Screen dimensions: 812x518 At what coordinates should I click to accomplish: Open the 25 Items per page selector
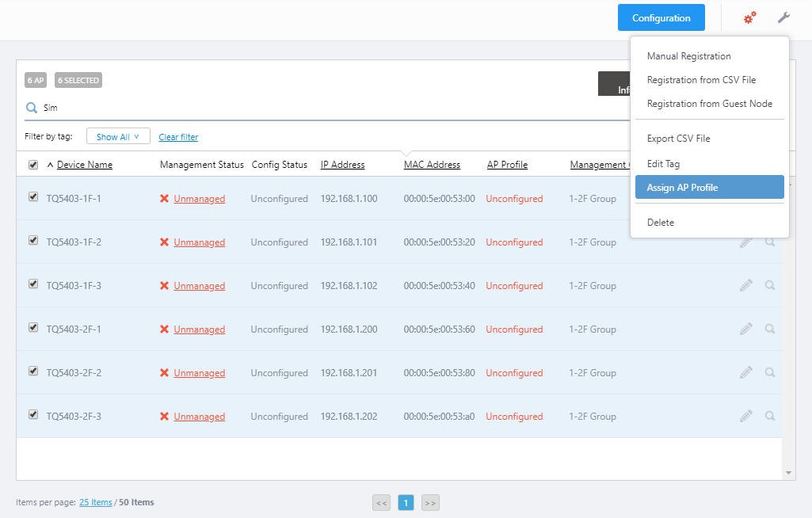point(96,502)
